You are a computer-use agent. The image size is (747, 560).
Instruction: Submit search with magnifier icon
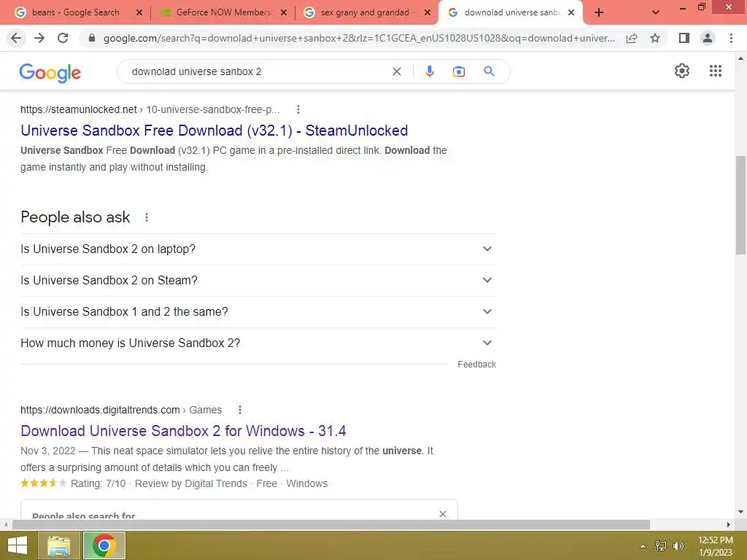[x=489, y=71]
